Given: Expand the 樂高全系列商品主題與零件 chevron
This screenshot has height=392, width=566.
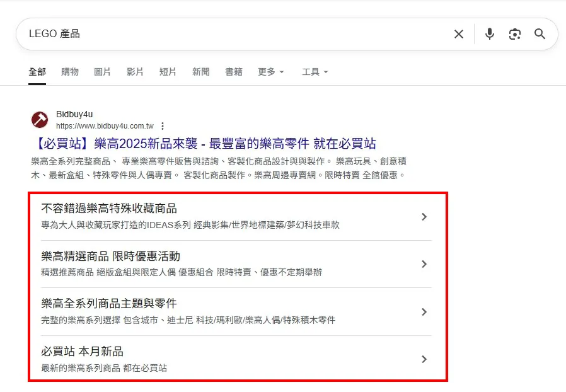Looking at the screenshot, I should 424,312.
